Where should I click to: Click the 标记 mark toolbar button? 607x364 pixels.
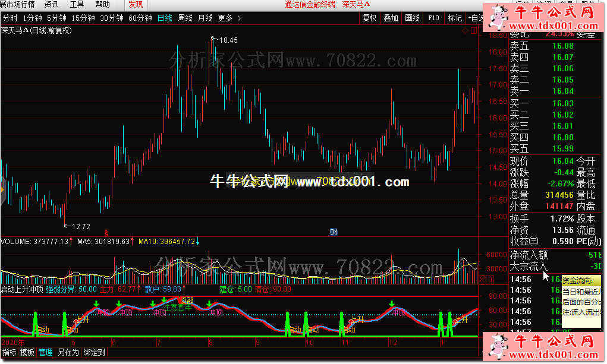(454, 18)
